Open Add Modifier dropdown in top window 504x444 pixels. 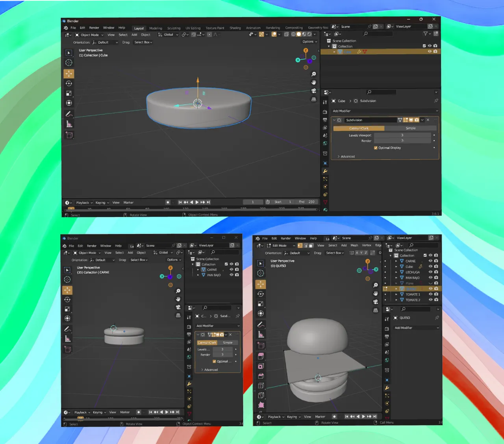click(385, 111)
